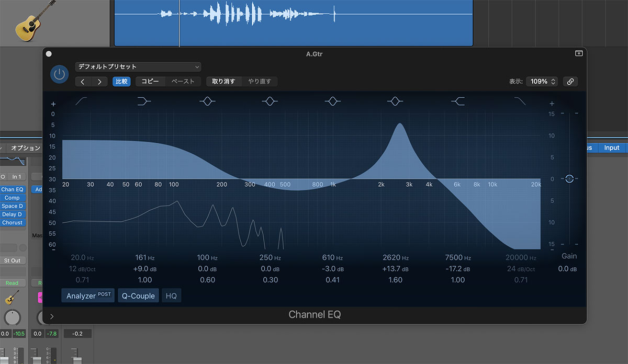The image size is (628, 364).
Task: Select the low cut filter band icon
Action: click(82, 101)
